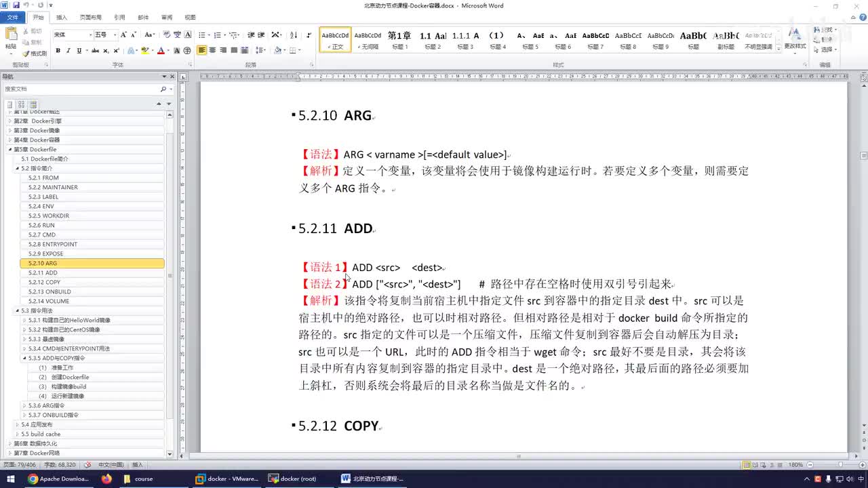868x488 pixels.
Task: Open the Mailings (邮件) tab
Action: (x=143, y=18)
